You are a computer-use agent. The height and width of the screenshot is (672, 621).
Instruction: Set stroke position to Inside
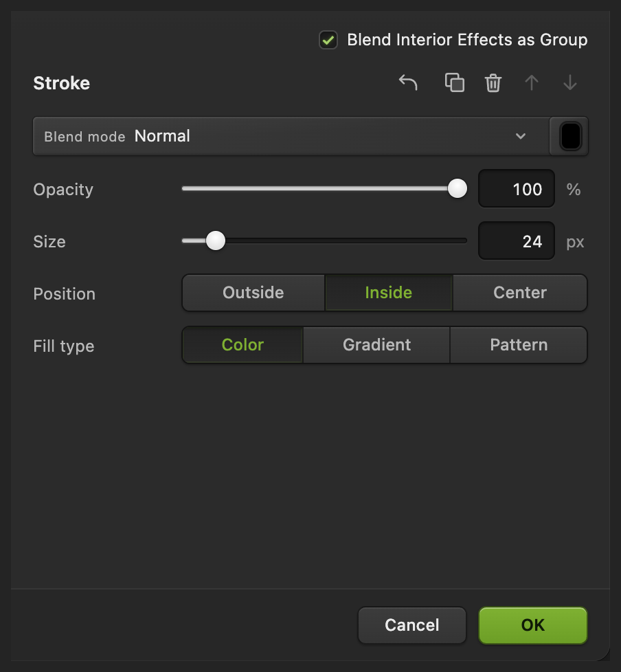tap(389, 293)
